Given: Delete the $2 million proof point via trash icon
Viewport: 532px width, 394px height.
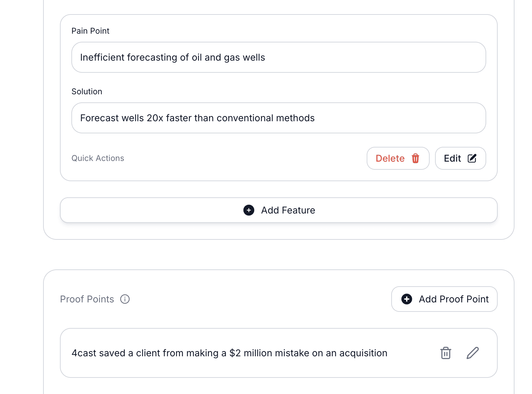Looking at the screenshot, I should (445, 353).
